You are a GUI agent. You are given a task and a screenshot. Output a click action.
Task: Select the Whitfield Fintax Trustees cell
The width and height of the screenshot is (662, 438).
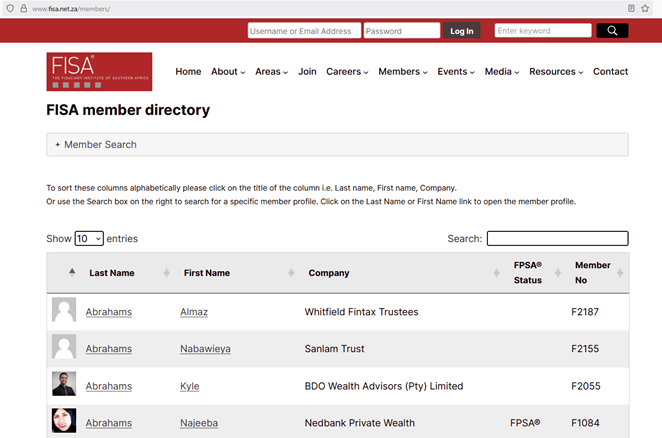click(361, 312)
